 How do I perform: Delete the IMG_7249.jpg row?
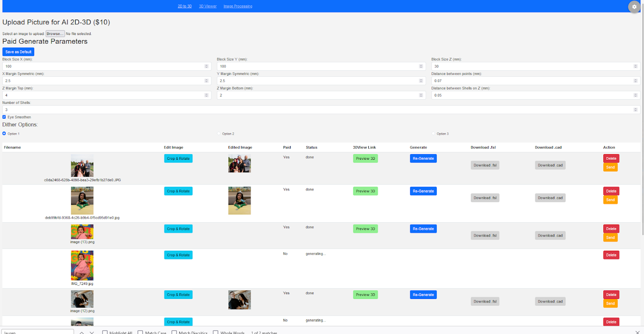point(611,255)
